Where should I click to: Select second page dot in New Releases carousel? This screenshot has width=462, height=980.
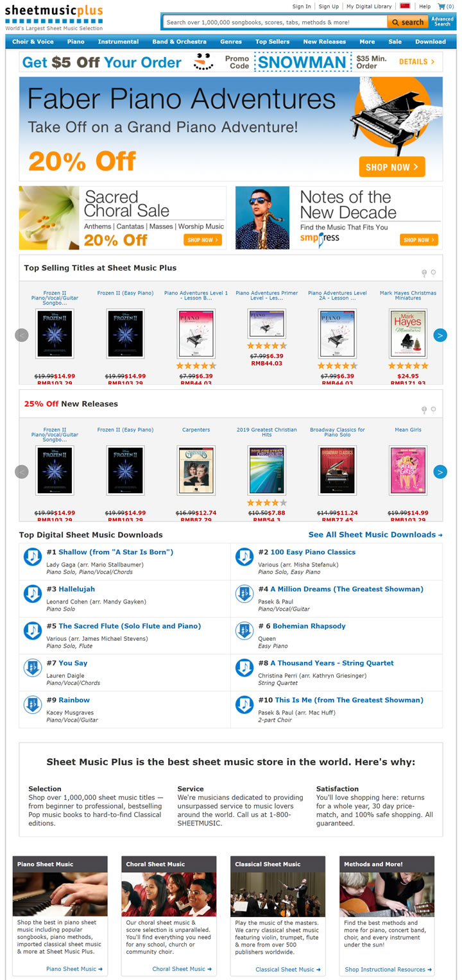point(433,409)
